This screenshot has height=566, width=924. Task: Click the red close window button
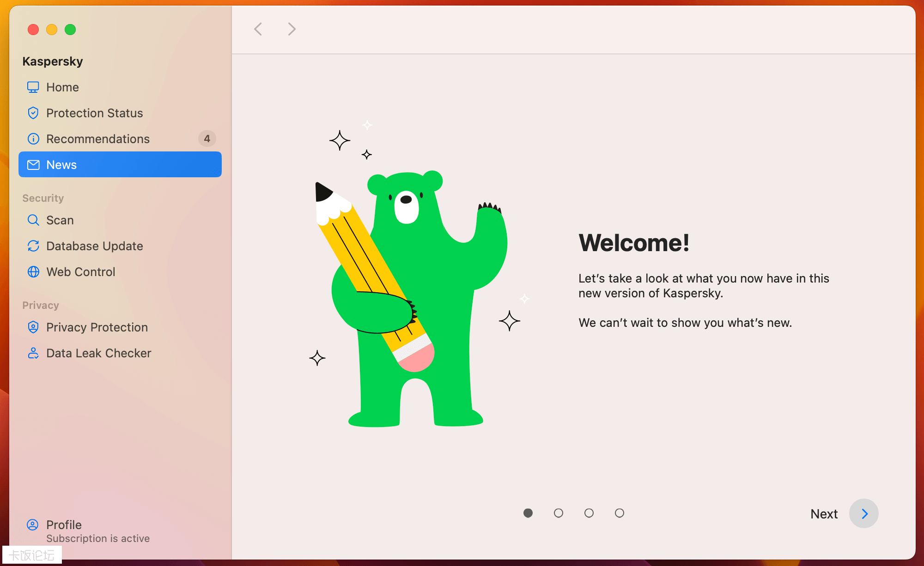[x=33, y=30]
